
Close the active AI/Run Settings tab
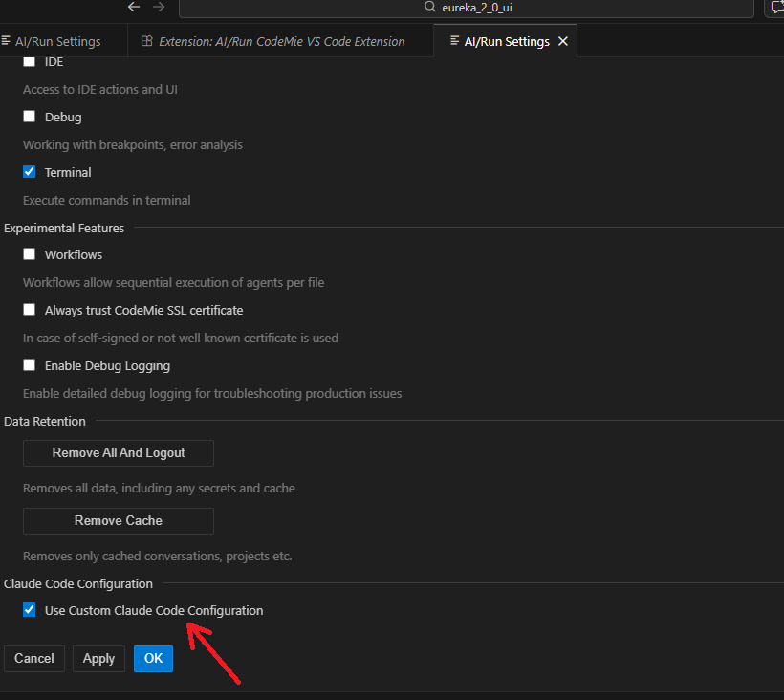tap(563, 41)
